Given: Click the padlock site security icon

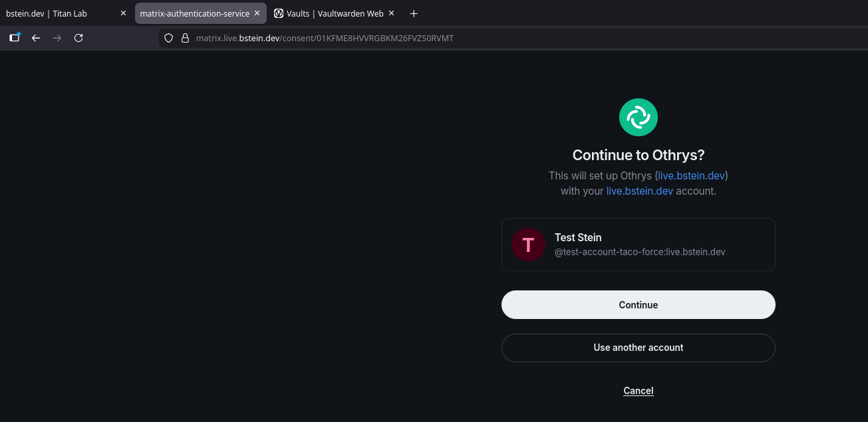Looking at the screenshot, I should tap(186, 38).
